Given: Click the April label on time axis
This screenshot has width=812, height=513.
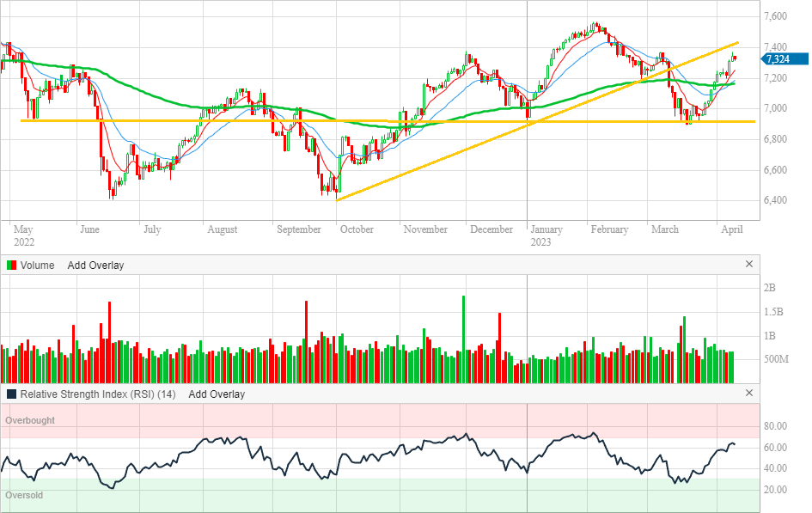Looking at the screenshot, I should (x=731, y=229).
